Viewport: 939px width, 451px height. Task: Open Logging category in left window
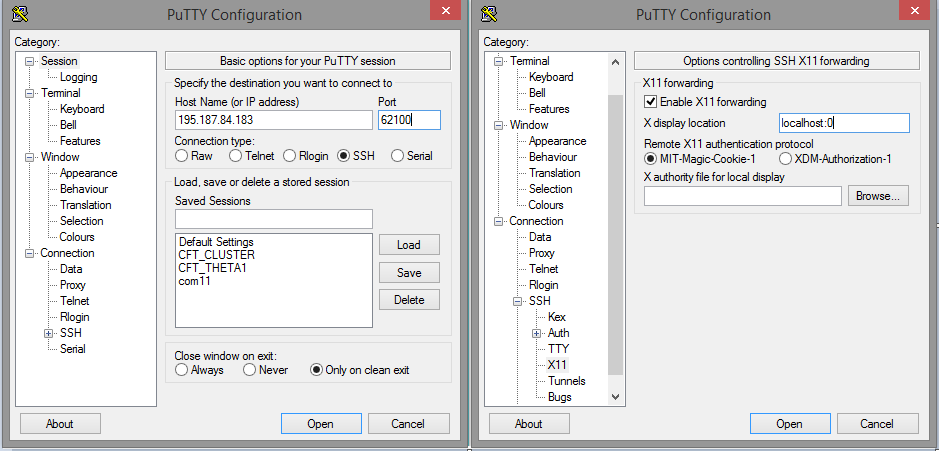click(78, 77)
